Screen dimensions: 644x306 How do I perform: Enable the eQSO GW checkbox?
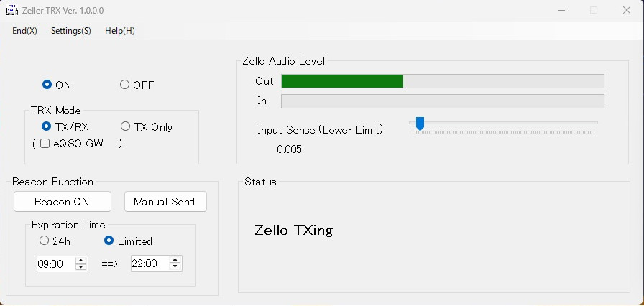tap(45, 144)
